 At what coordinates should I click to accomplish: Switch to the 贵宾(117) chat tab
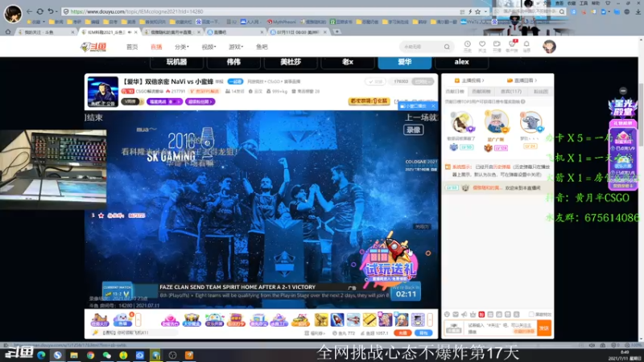[x=511, y=92]
